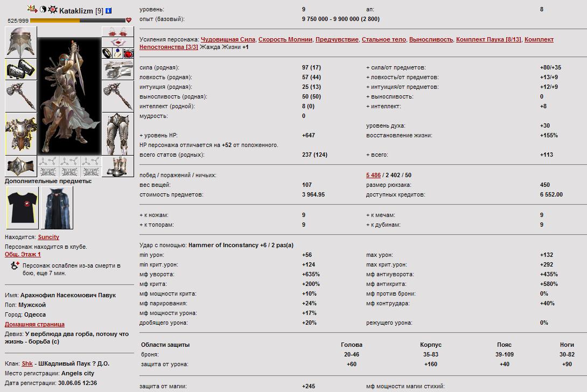Go to the Suncity location link

[x=48, y=237]
